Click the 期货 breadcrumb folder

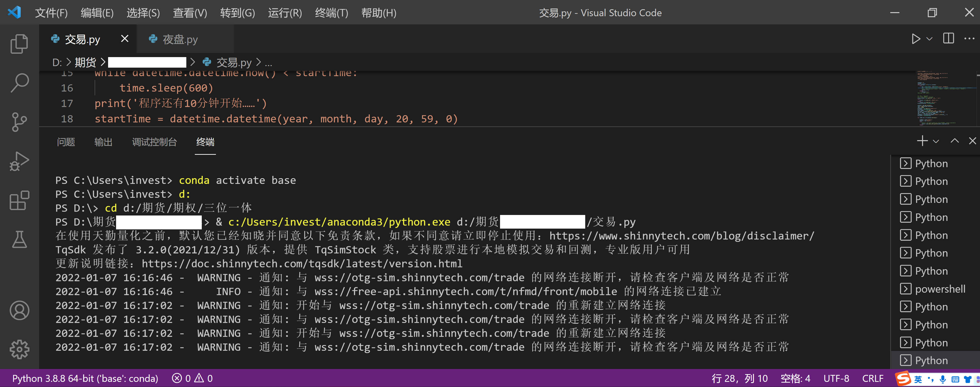pos(85,62)
